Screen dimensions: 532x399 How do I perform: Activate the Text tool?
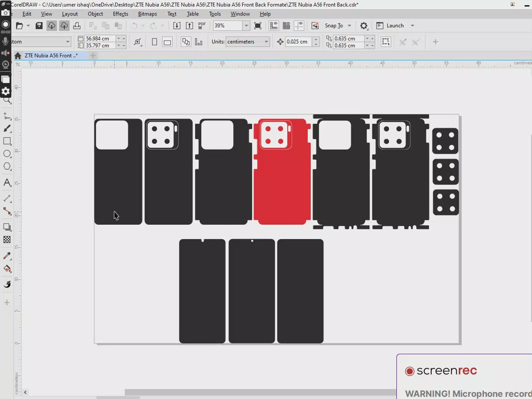tap(7, 183)
